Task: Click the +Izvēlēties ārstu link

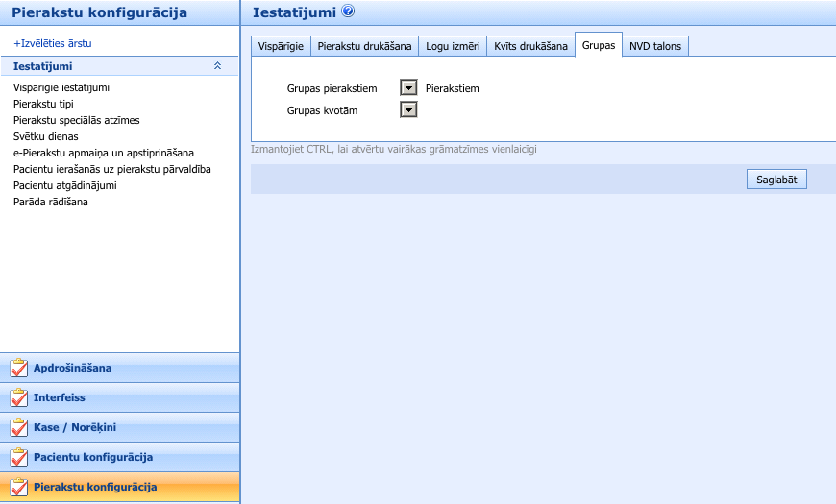Action: coord(53,43)
